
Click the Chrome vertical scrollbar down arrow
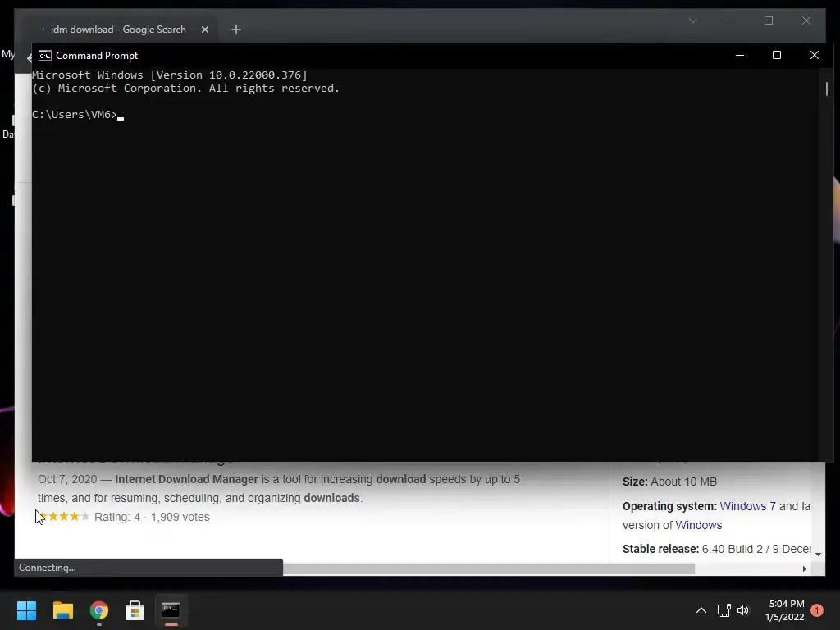click(x=818, y=555)
